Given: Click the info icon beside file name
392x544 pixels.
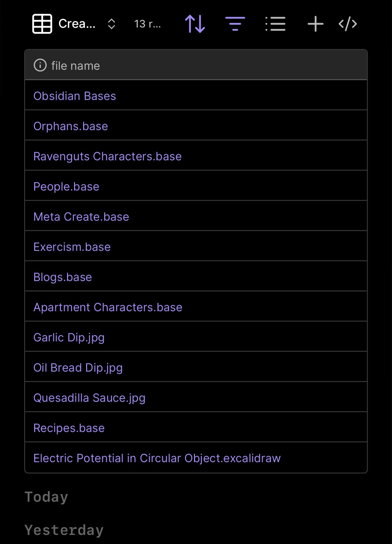Looking at the screenshot, I should point(40,65).
